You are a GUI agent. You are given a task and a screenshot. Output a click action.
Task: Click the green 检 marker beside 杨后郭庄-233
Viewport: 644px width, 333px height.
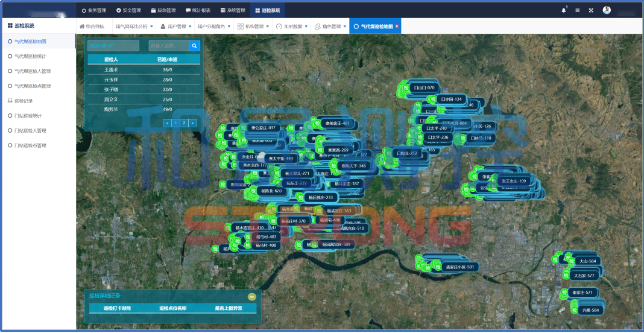pyautogui.click(x=301, y=198)
